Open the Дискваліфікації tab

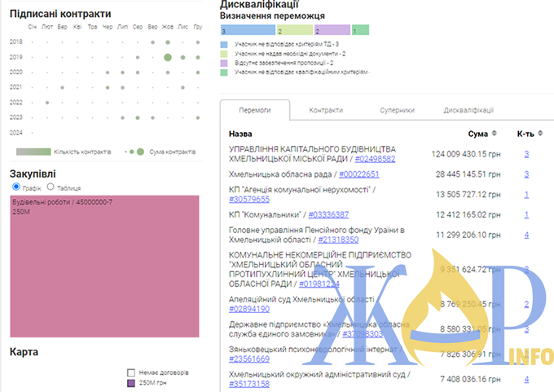point(468,110)
